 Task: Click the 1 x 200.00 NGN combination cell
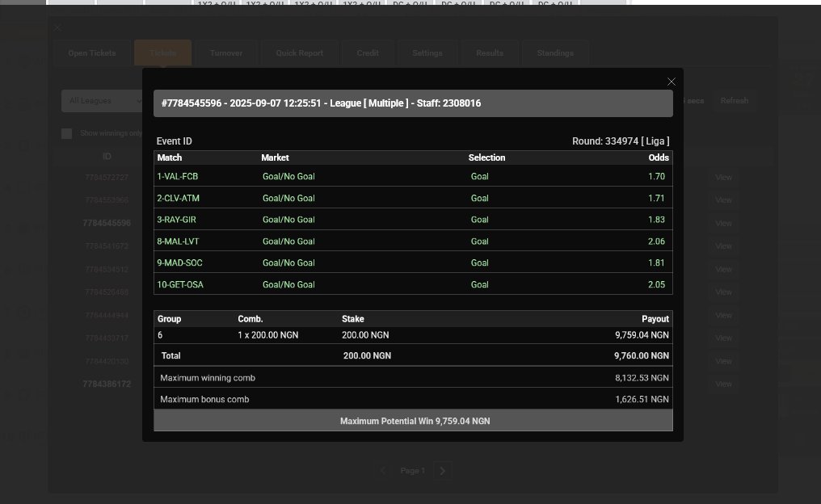click(x=268, y=335)
